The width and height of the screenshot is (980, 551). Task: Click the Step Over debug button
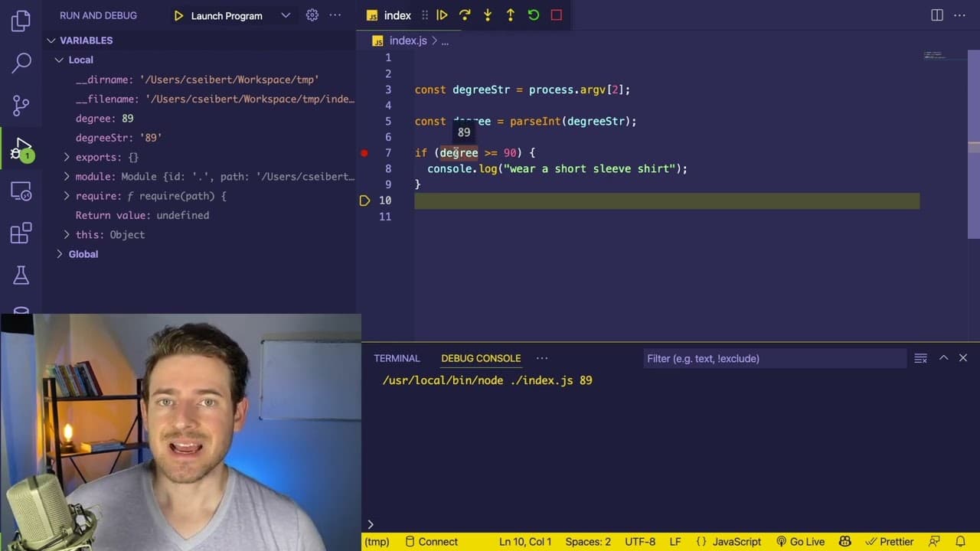click(x=465, y=15)
